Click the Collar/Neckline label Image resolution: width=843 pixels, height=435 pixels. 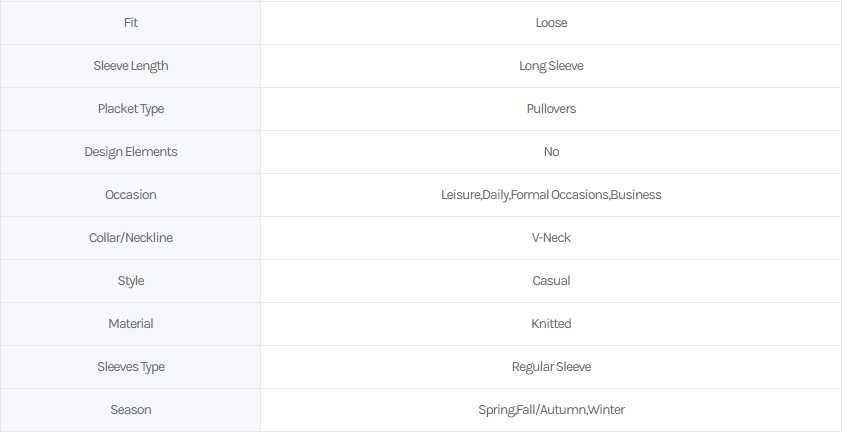131,238
